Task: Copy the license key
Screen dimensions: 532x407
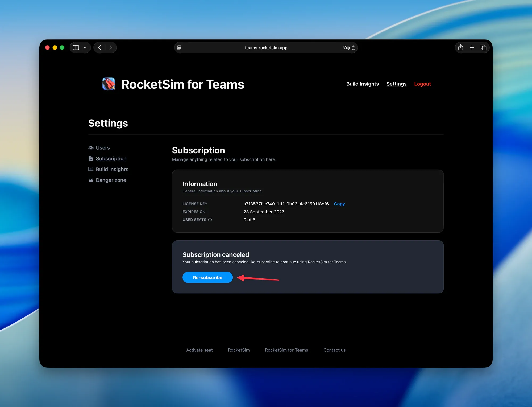Action: (339, 204)
